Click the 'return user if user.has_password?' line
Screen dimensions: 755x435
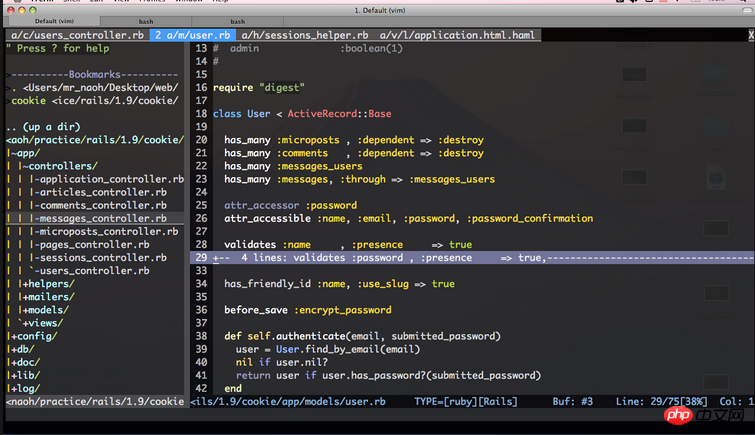[389, 375]
